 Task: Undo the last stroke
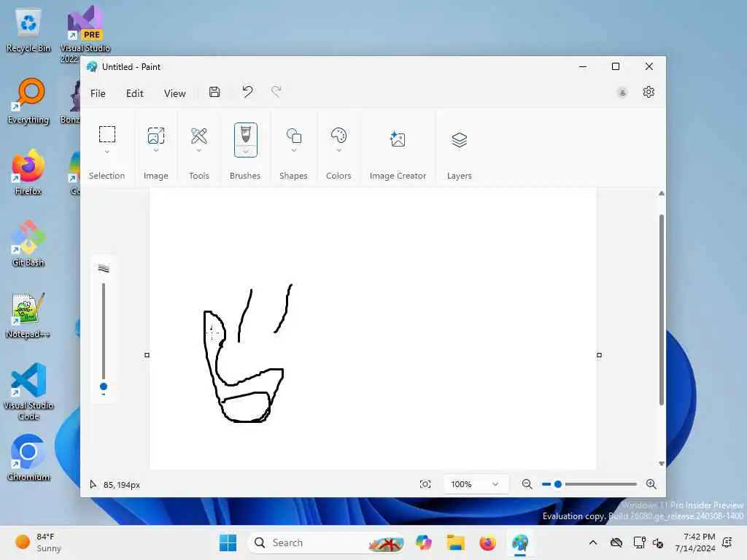[247, 91]
